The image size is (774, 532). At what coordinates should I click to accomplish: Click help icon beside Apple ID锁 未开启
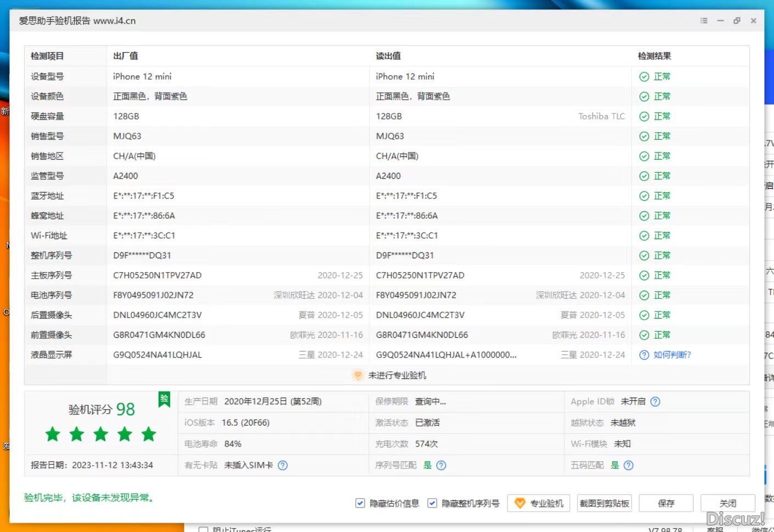tap(655, 401)
